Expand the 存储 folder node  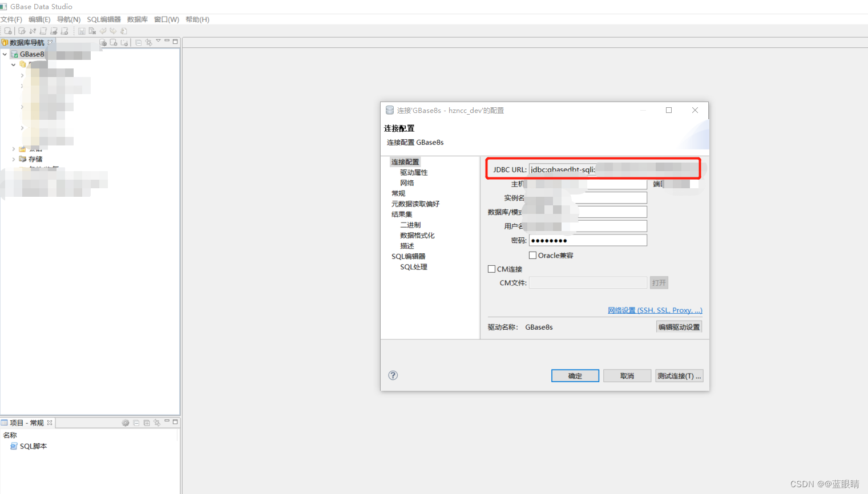pyautogui.click(x=14, y=159)
